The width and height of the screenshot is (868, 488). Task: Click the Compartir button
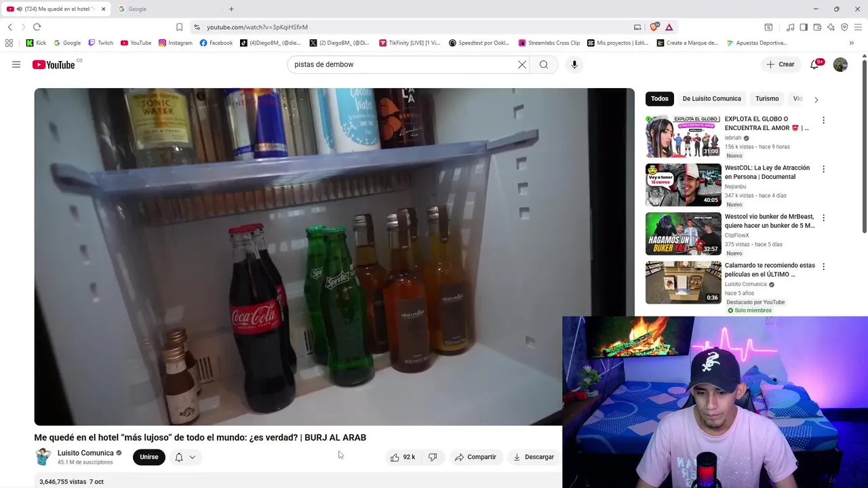[x=475, y=457]
